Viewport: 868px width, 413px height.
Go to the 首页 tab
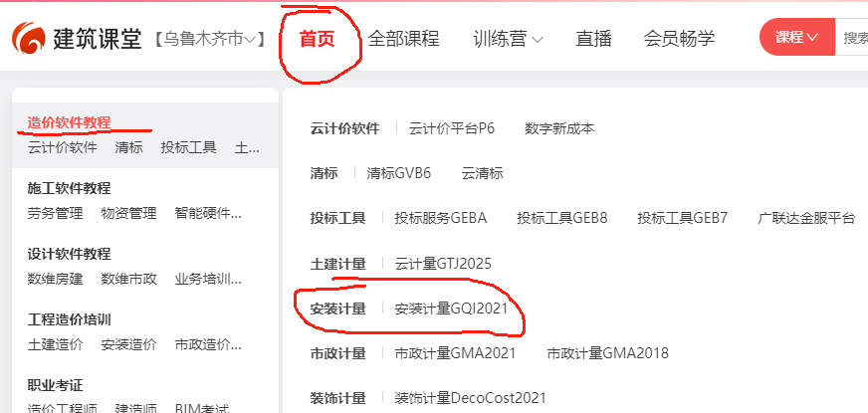click(318, 39)
